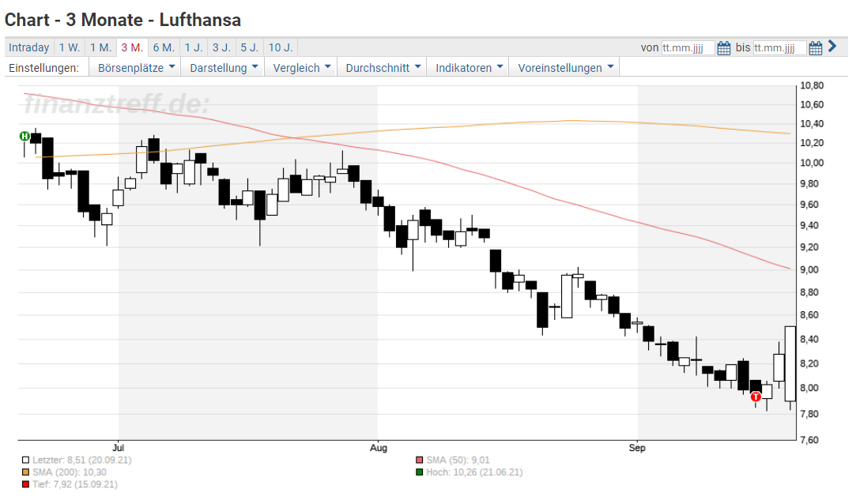856x504 pixels.
Task: Click the 9,00 price axis label
Action: pos(809,269)
